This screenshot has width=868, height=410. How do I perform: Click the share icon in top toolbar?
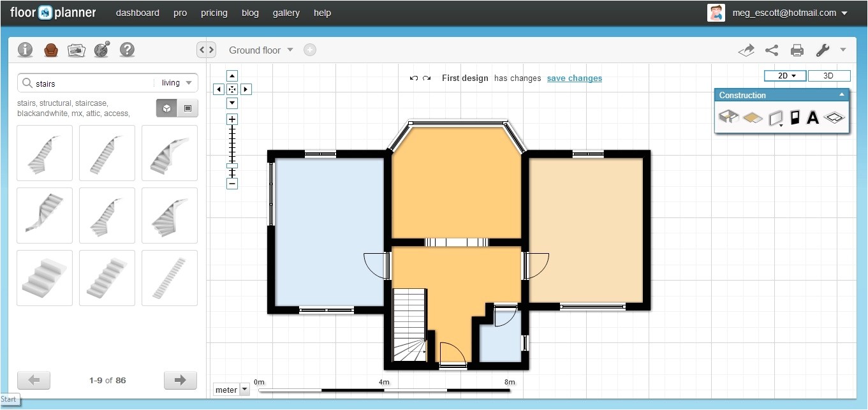tap(772, 50)
